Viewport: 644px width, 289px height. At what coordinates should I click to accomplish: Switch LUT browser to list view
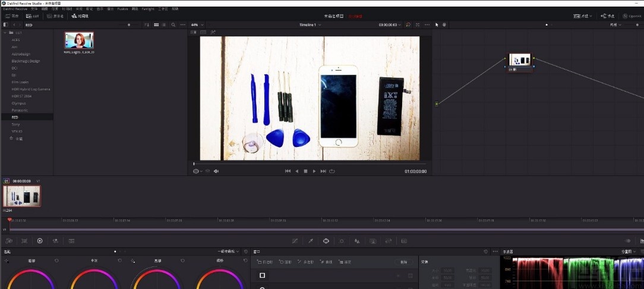point(164,24)
